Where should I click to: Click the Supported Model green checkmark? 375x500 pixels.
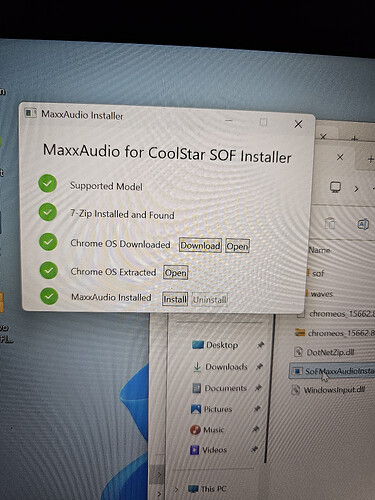pos(47,183)
